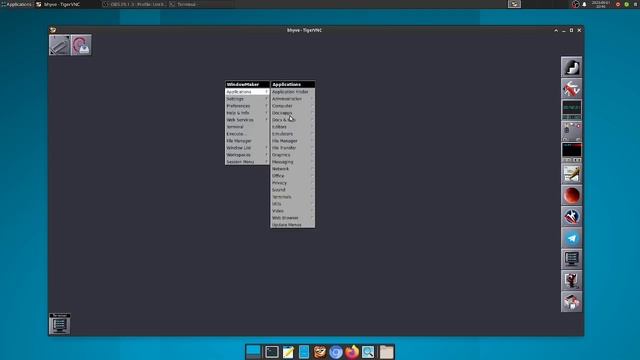The width and height of the screenshot is (640, 360).
Task: Choose Terminal in WindowMaker menu
Action: (x=247, y=127)
